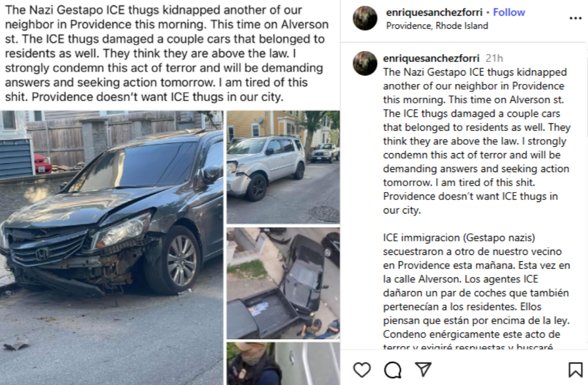Click the caption author's avatar
This screenshot has width=588, height=385.
click(x=365, y=63)
